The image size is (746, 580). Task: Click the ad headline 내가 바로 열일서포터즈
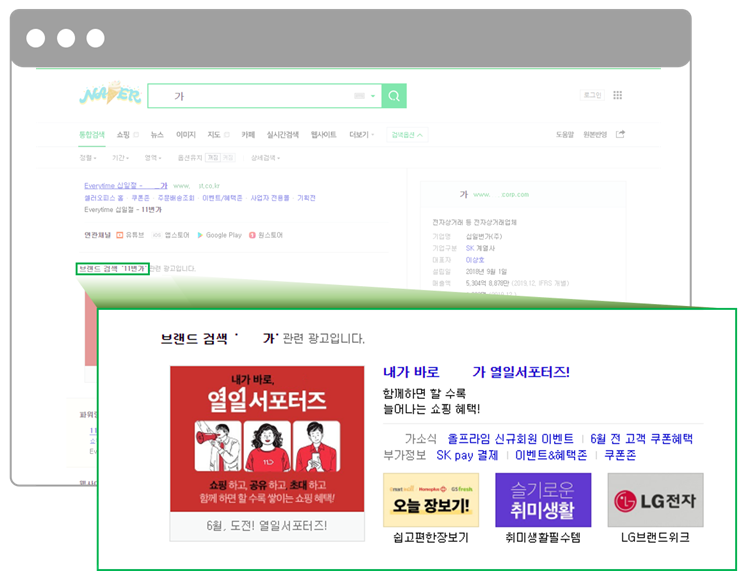[x=476, y=372]
